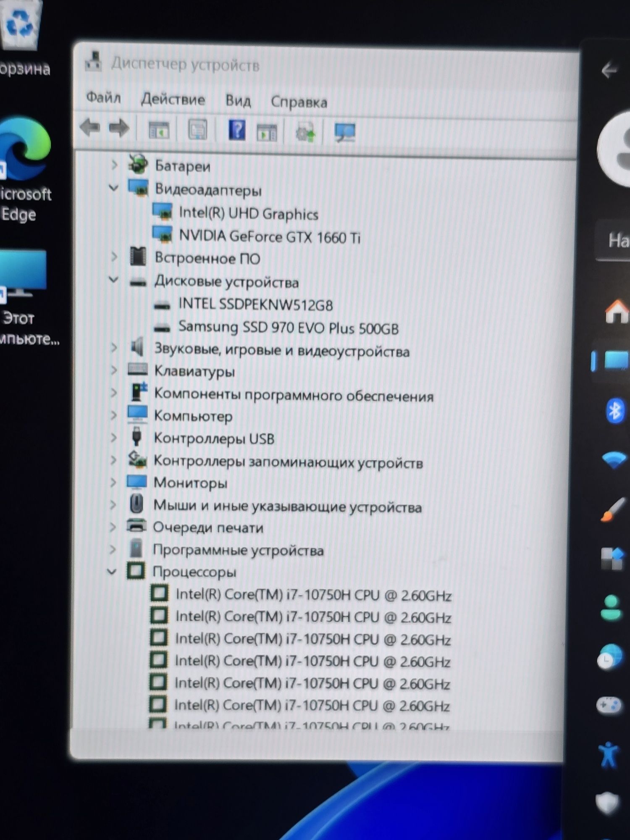Viewport: 630px width, 840px height.
Task: Expand Компоненты программного обеспечения category
Action: (x=113, y=392)
